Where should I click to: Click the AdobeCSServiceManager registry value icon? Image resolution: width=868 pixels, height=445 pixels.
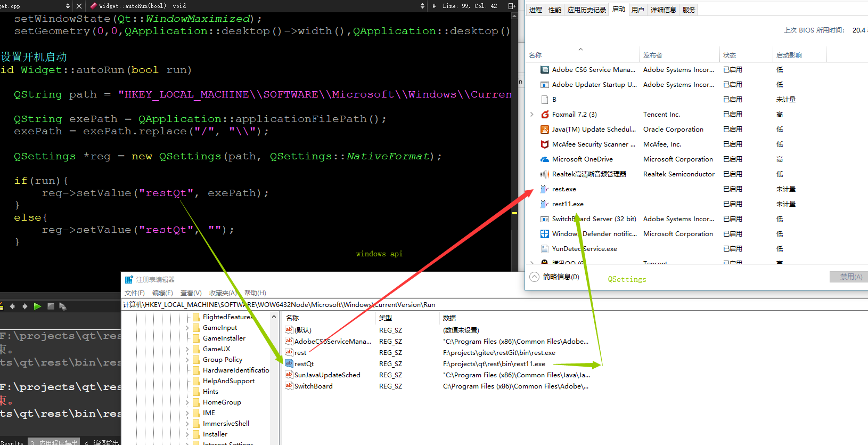click(x=289, y=341)
